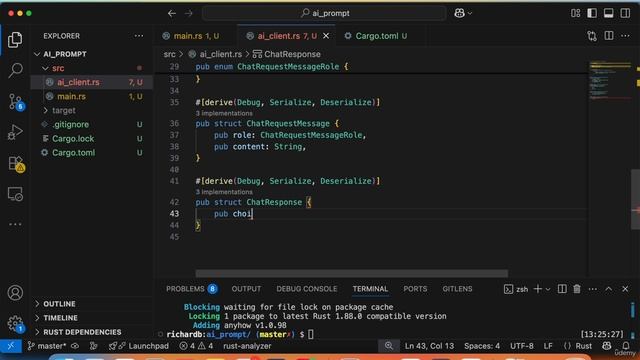Open the Search view in activity bar
This screenshot has width=640, height=360.
[x=15, y=70]
